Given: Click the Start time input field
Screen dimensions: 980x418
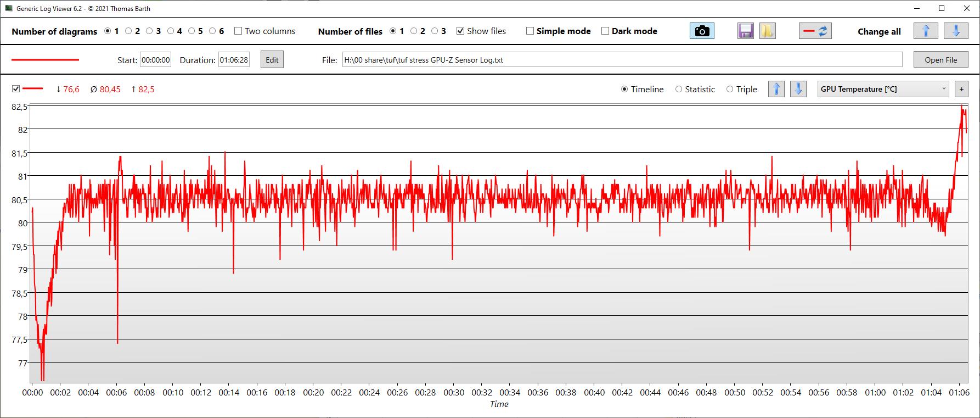Looking at the screenshot, I should 156,60.
